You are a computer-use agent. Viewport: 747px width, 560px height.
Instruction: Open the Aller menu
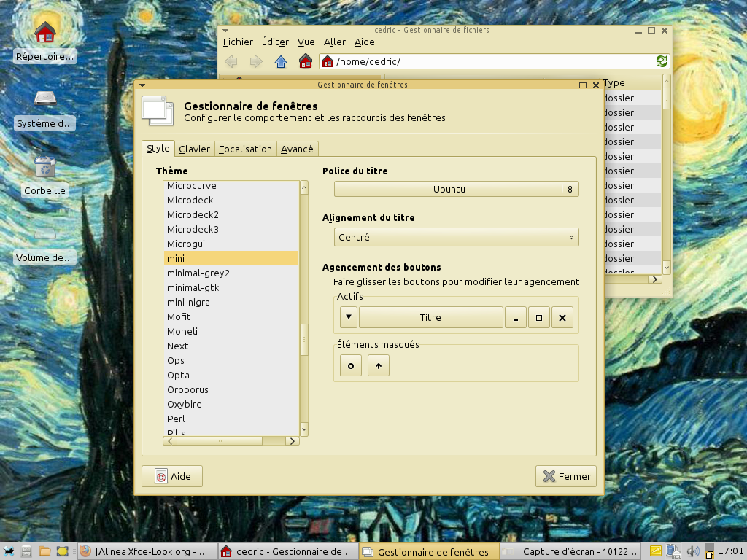(x=334, y=42)
